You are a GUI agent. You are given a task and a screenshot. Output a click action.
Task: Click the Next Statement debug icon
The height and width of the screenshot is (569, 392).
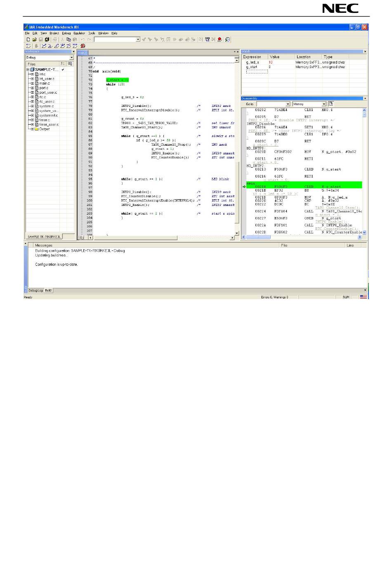click(x=63, y=46)
